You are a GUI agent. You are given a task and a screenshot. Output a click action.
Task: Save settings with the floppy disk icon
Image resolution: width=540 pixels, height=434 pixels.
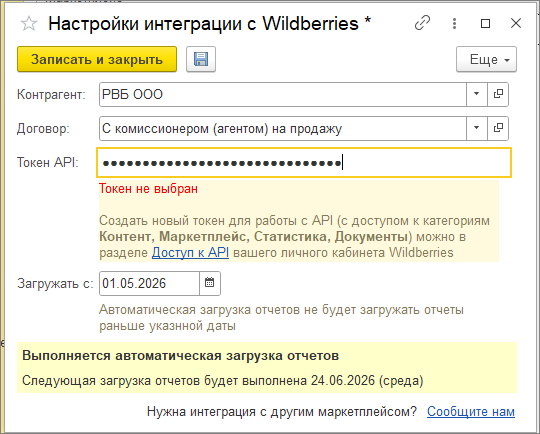(x=201, y=59)
